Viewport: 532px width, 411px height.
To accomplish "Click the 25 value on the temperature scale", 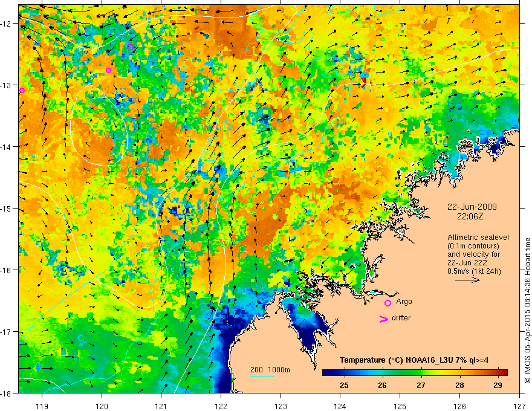I will click(344, 386).
